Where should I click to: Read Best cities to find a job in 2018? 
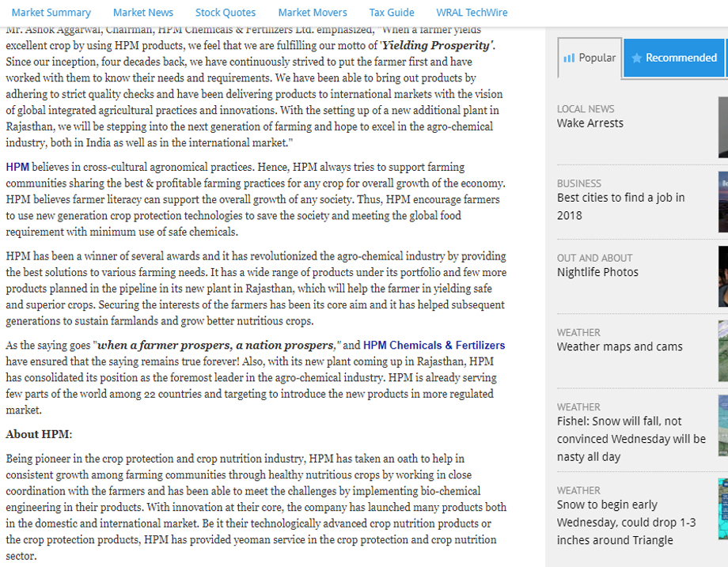[x=620, y=206]
